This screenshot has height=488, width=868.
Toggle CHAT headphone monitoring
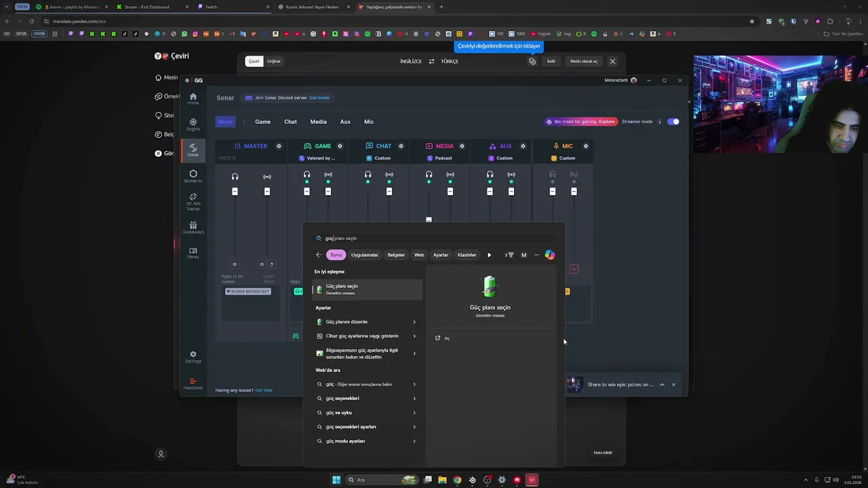click(368, 174)
